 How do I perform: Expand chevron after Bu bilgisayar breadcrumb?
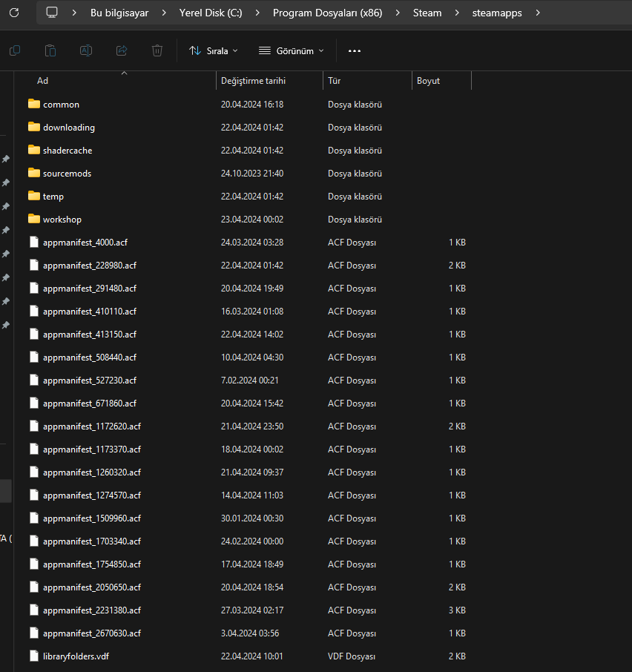click(164, 13)
